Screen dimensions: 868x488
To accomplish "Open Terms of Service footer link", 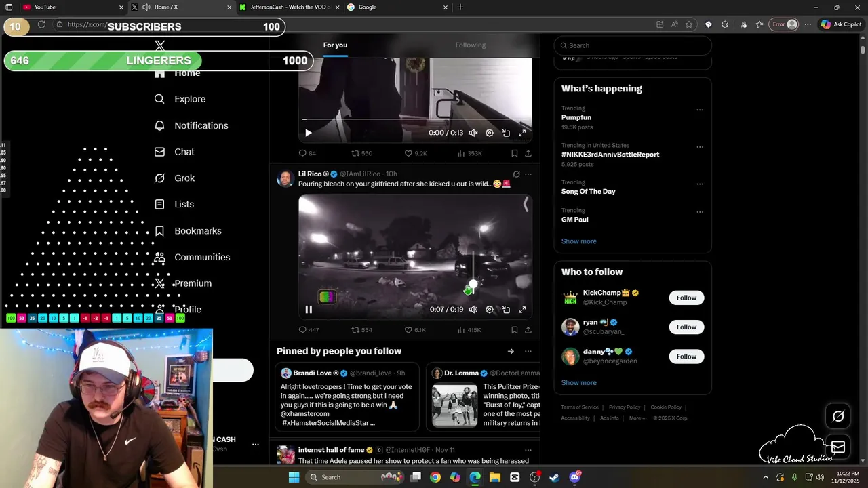I will tap(580, 407).
